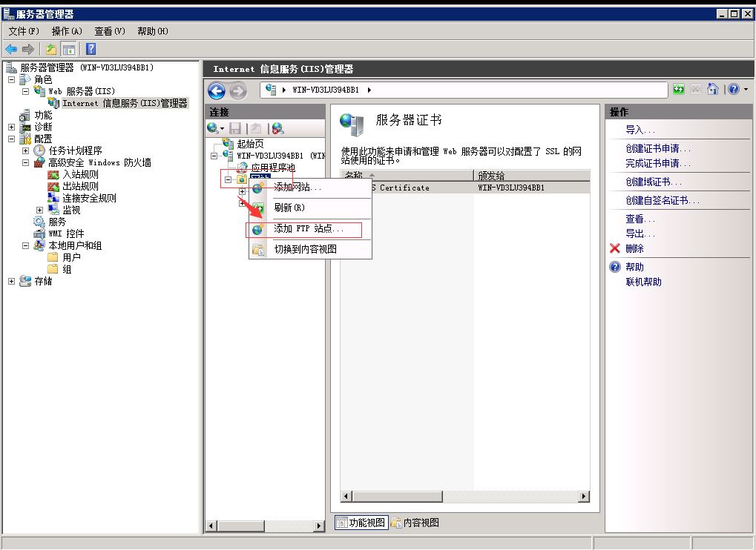
Task: Open the 组 folder icon
Action: click(53, 269)
